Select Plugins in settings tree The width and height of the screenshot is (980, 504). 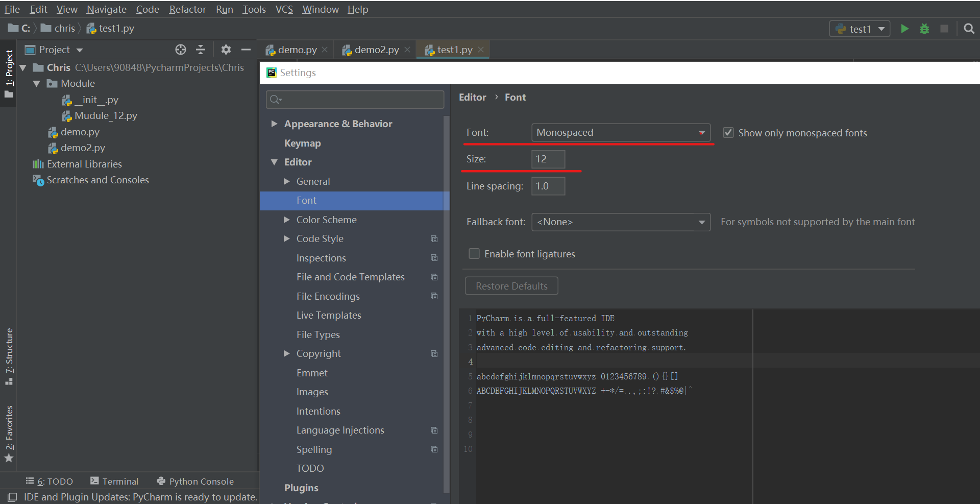click(301, 488)
